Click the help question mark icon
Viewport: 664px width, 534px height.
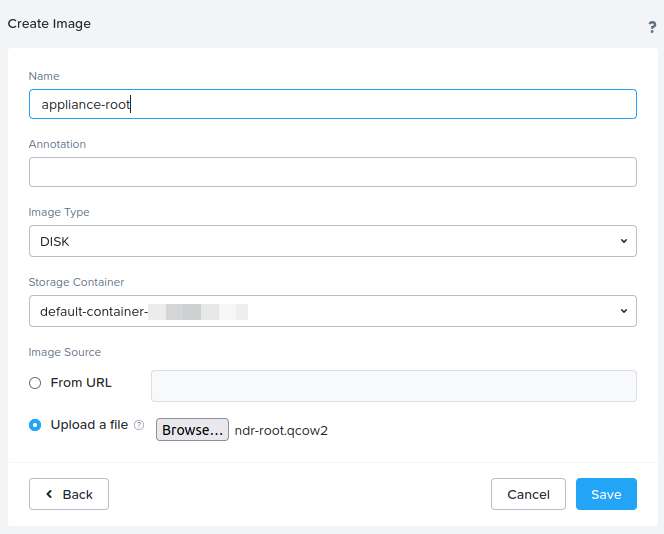point(652,27)
